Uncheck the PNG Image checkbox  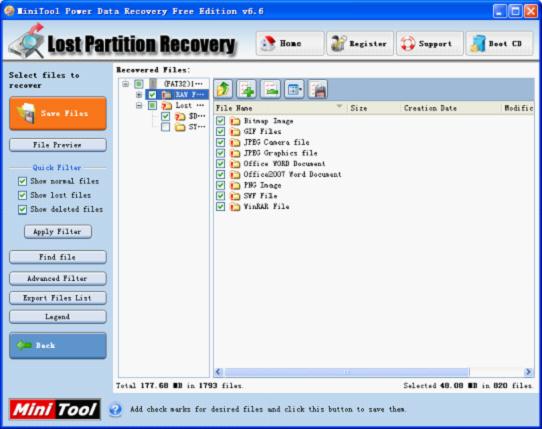click(221, 185)
